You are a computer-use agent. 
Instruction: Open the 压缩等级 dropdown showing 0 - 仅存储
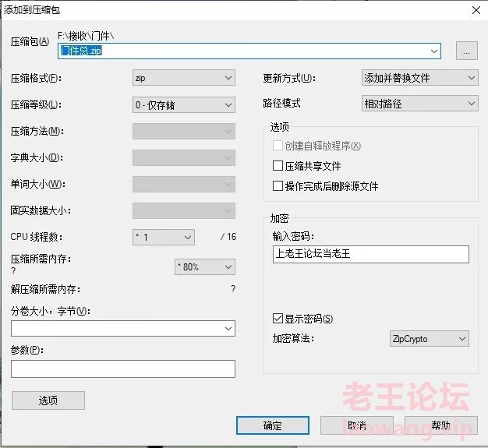click(x=184, y=105)
